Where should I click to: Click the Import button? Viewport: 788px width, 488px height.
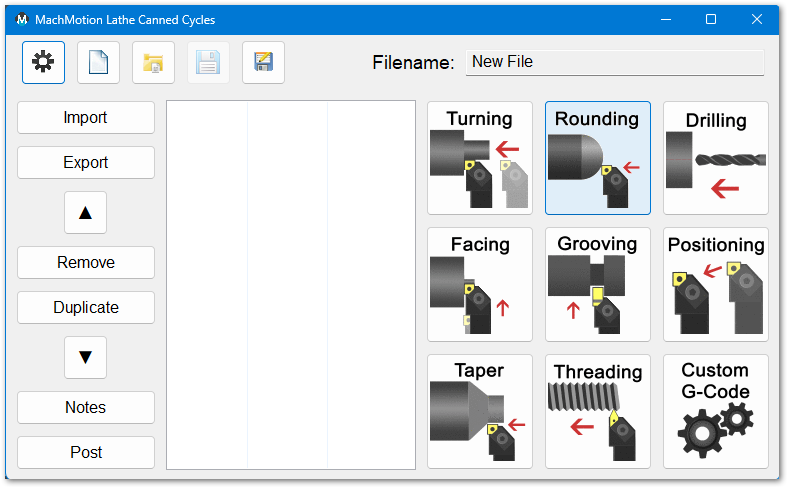[x=86, y=117]
